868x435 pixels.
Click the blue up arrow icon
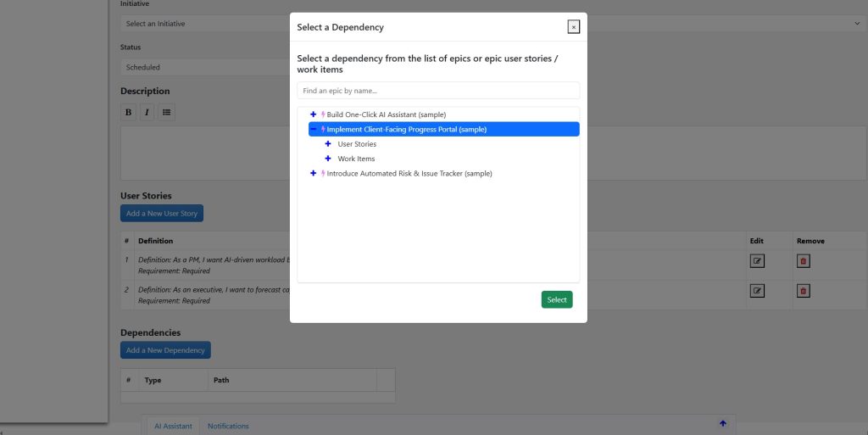coord(722,423)
